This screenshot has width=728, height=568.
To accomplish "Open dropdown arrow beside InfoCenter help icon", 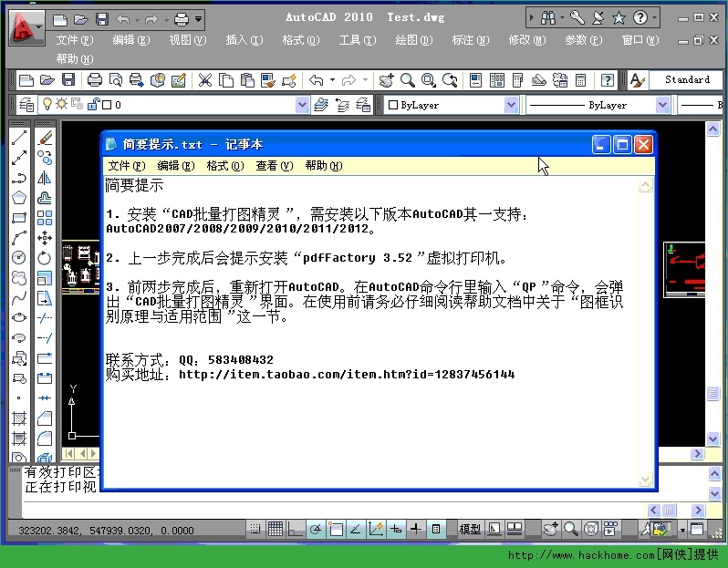I will pos(655,18).
